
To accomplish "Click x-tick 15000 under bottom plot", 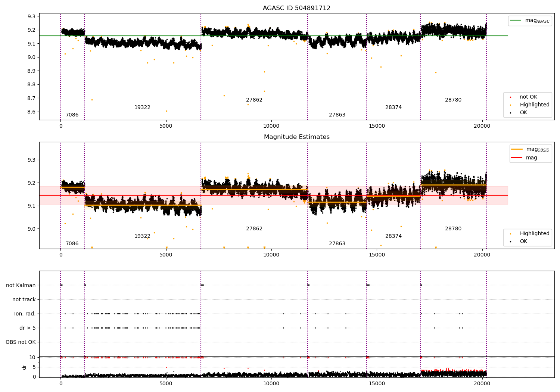I will 377,383.
